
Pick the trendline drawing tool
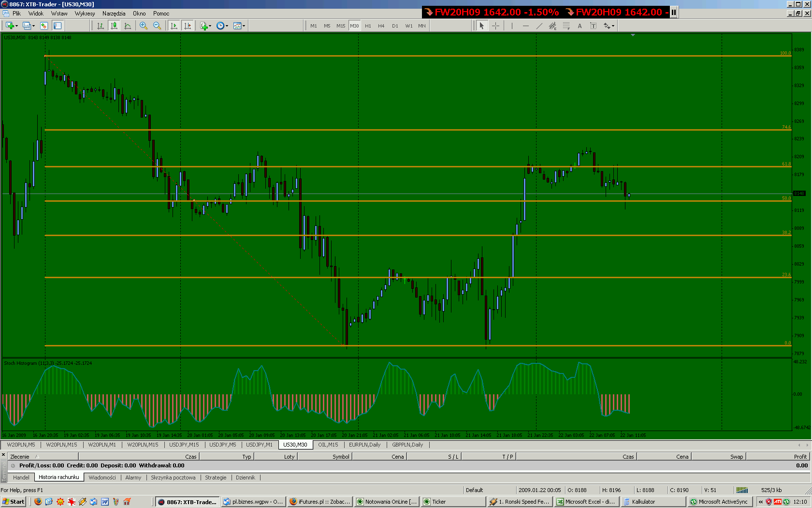click(539, 26)
